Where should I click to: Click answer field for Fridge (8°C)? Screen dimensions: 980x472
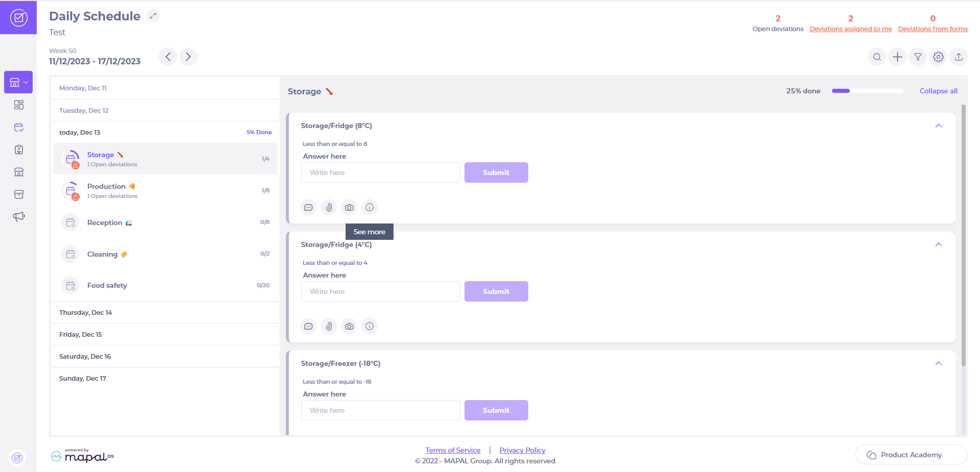tap(381, 172)
